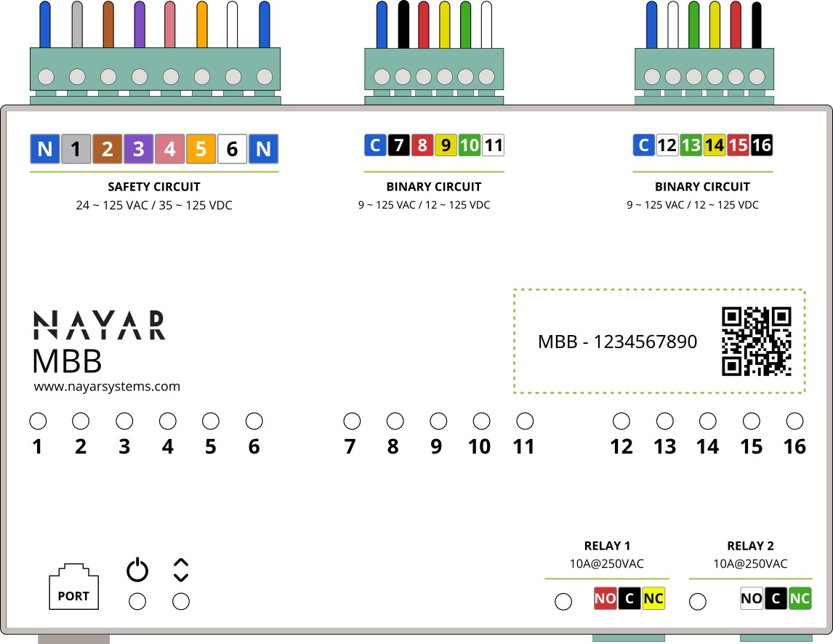Open the www.nayarsystems.com link
The width and height of the screenshot is (833, 644).
107,386
